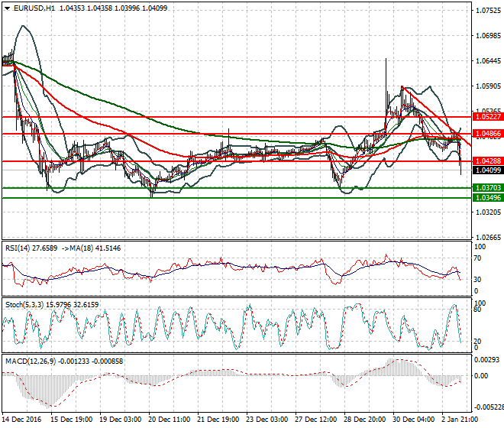Click the 1.04866 red price level label
504x428 pixels.
tap(488, 134)
